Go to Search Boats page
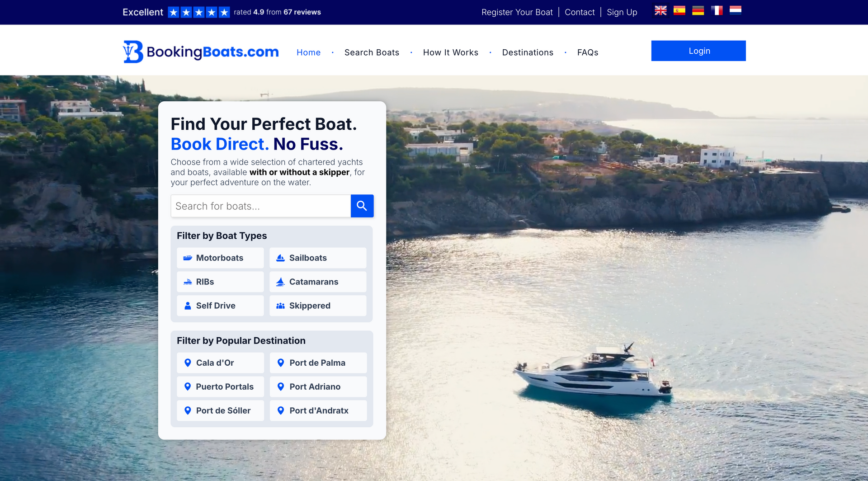 point(372,52)
